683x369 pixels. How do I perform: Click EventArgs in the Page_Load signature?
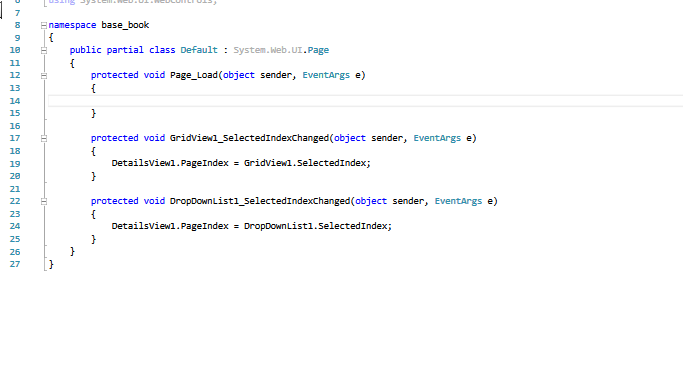point(326,75)
